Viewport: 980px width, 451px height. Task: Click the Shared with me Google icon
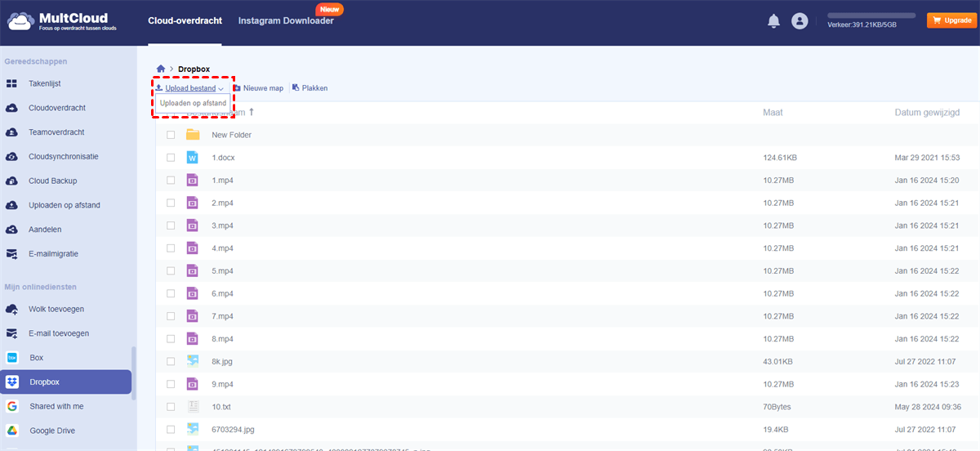[x=12, y=406]
